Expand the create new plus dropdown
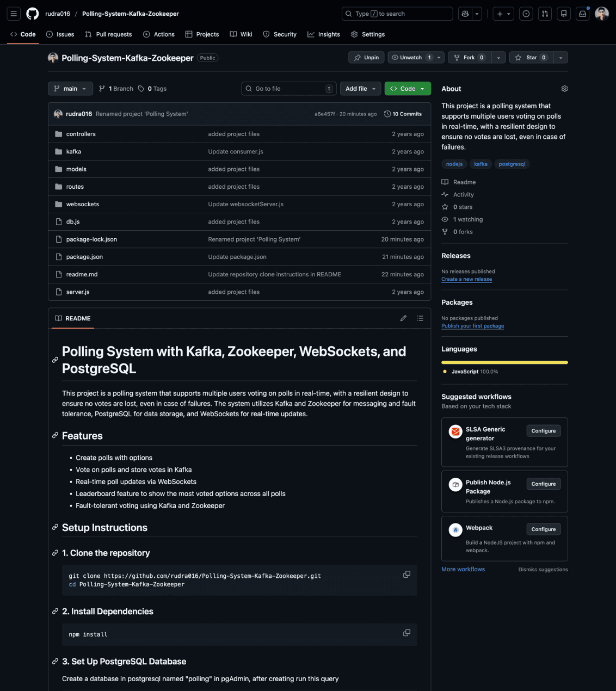 coord(503,14)
